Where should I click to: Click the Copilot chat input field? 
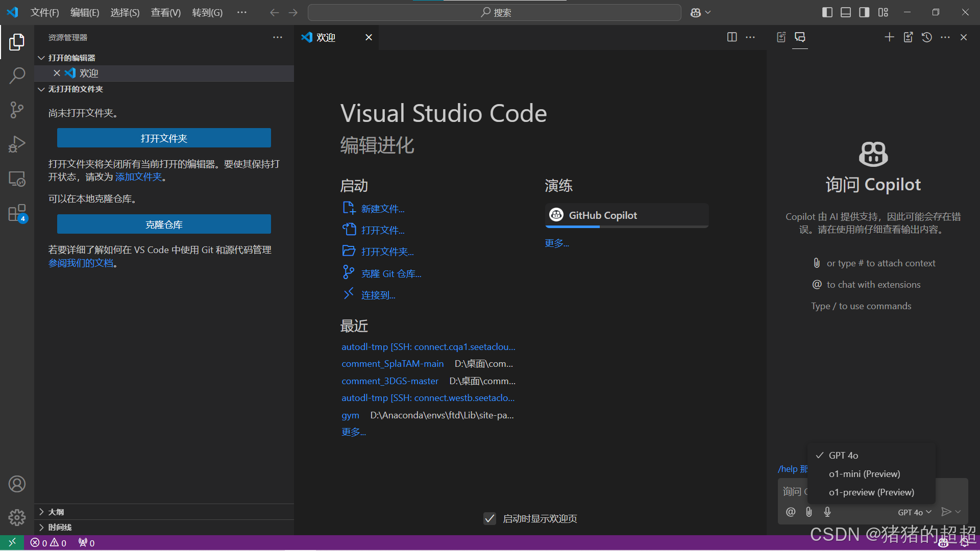coord(792,491)
